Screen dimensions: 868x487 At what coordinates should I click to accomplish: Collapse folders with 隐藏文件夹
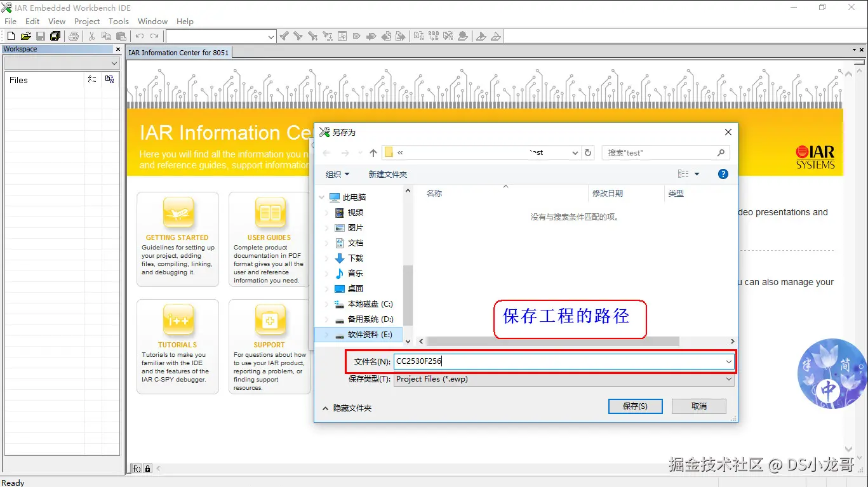coord(347,408)
